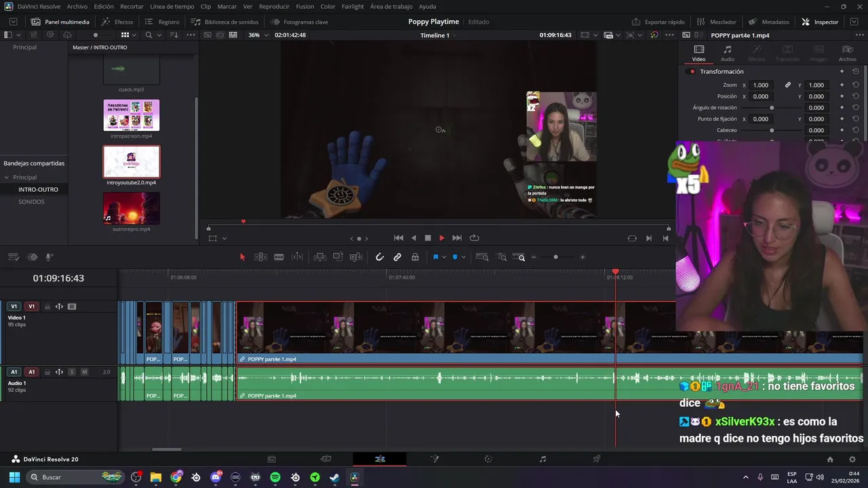Choose the Blade edit mode tool
This screenshot has width=868, height=488.
[279, 257]
